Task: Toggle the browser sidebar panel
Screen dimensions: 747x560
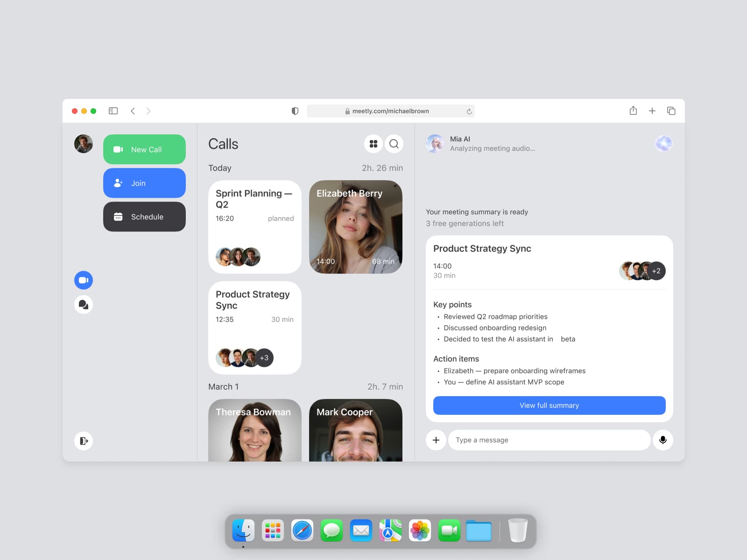Action: (113, 111)
